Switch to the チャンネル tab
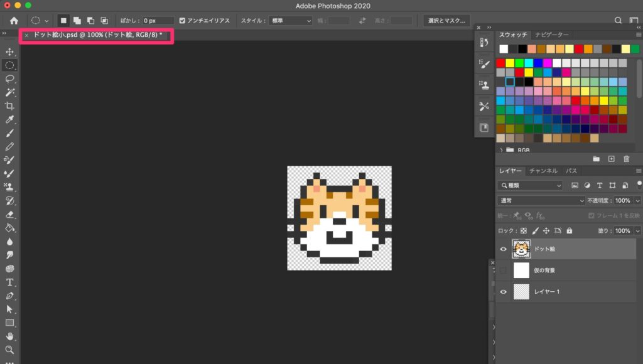This screenshot has width=643, height=364. pos(543,170)
